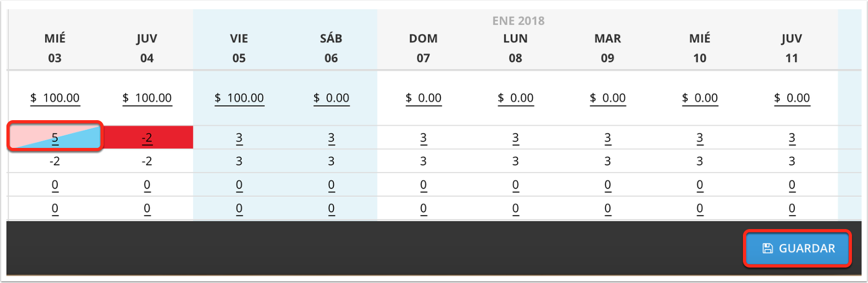Edit the $ 100.00 price for JUV 04
868x283 pixels.
click(x=147, y=98)
